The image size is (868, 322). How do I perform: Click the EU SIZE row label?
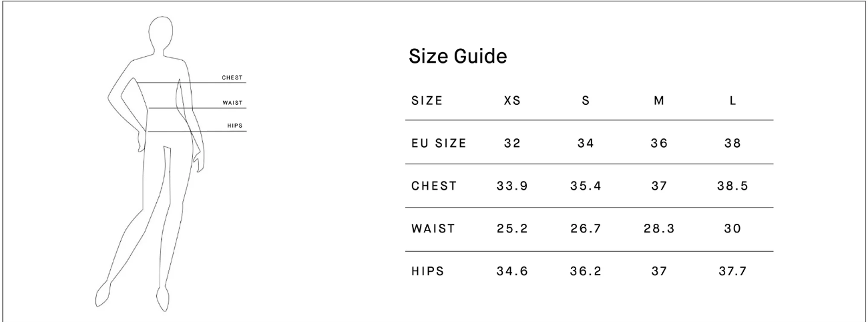[x=439, y=143]
